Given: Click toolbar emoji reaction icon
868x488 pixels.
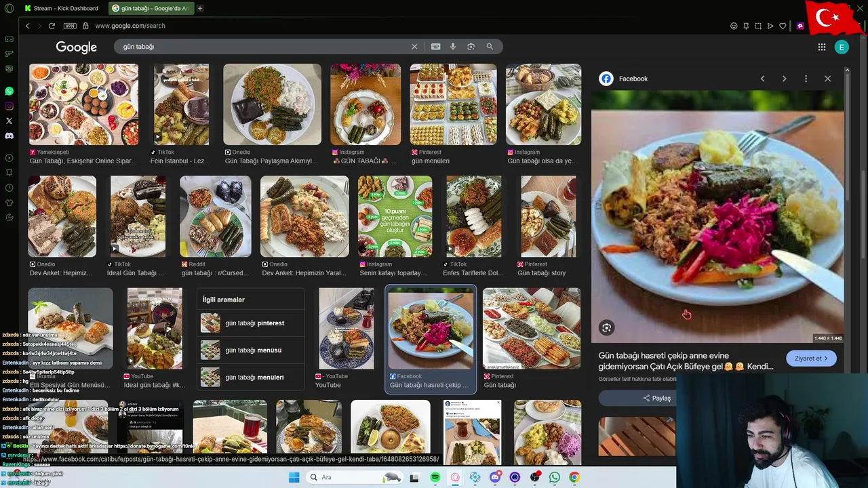Looking at the screenshot, I should point(734,26).
